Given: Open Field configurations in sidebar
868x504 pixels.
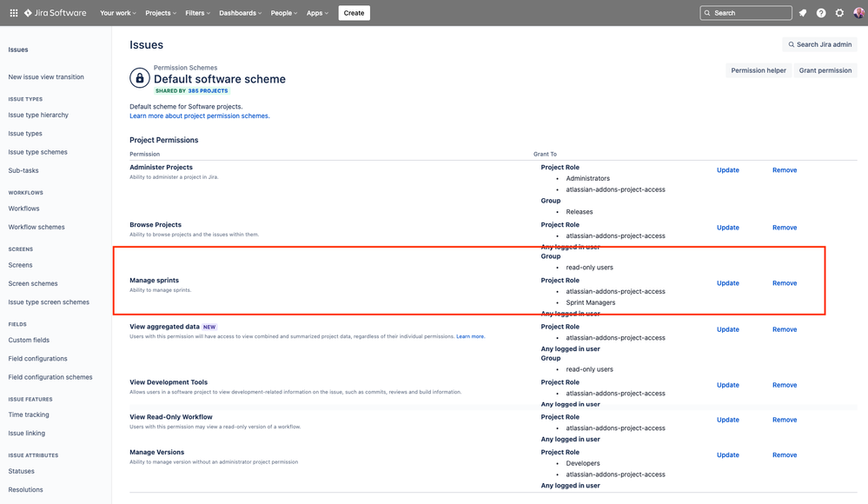Looking at the screenshot, I should [37, 358].
